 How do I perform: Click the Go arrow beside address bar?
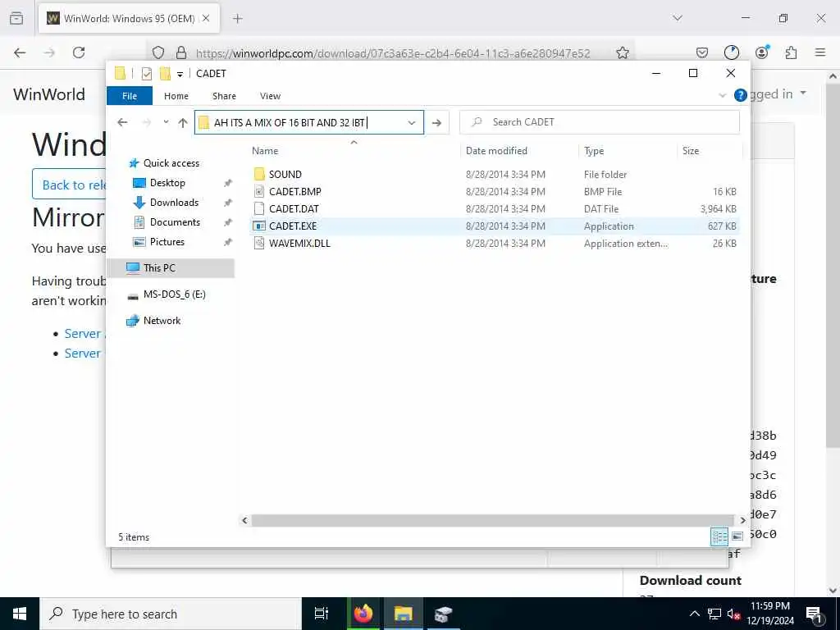coord(436,123)
